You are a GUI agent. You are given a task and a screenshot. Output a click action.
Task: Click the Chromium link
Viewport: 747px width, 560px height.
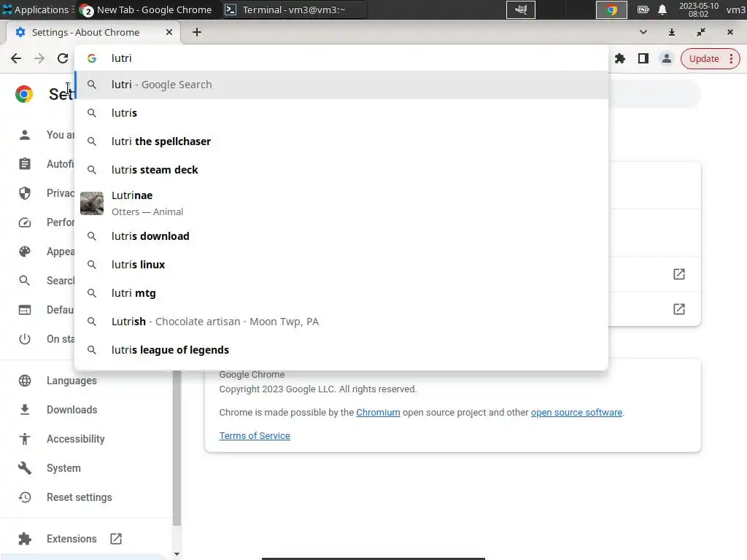(378, 413)
